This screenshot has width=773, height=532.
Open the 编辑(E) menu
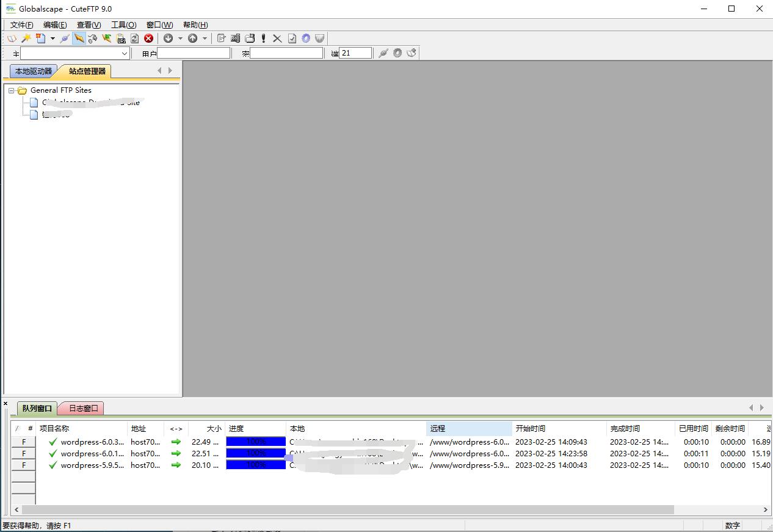coord(55,25)
